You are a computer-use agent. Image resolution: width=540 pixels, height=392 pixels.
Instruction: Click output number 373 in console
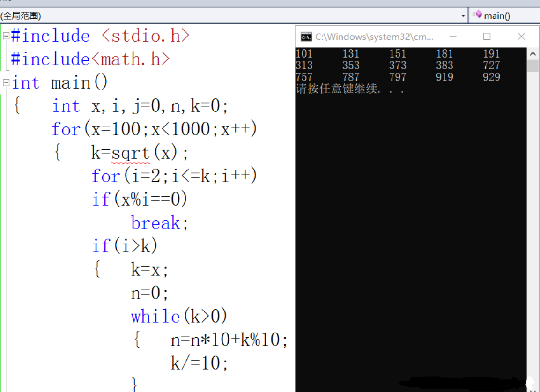398,65
